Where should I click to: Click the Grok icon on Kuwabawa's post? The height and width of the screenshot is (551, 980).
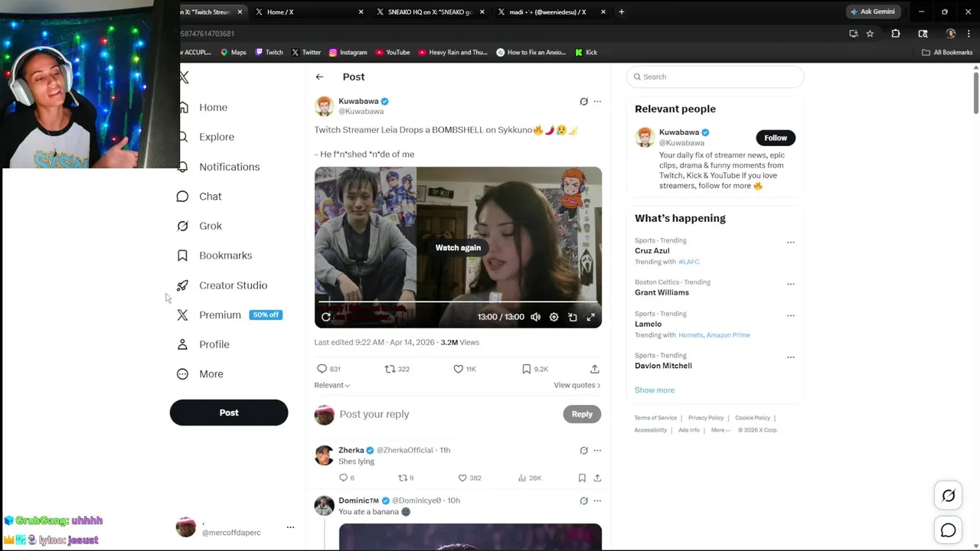click(583, 101)
